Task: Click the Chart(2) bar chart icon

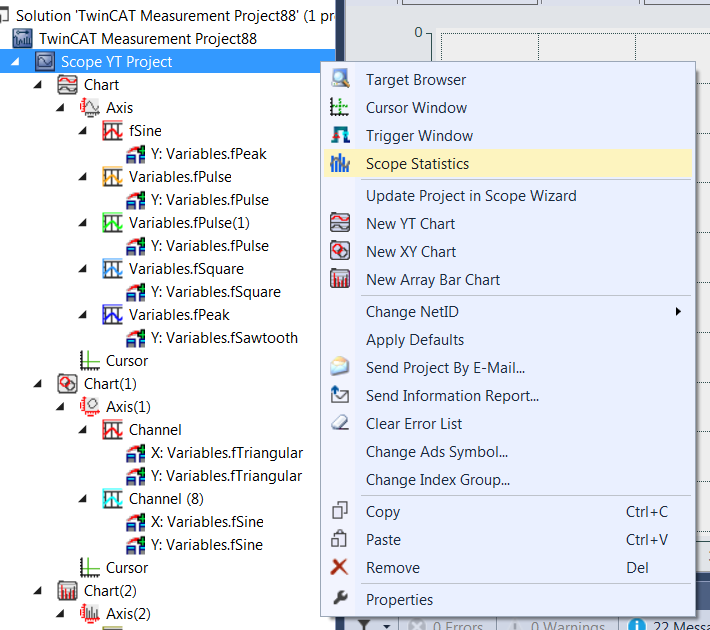Action: tap(67, 591)
